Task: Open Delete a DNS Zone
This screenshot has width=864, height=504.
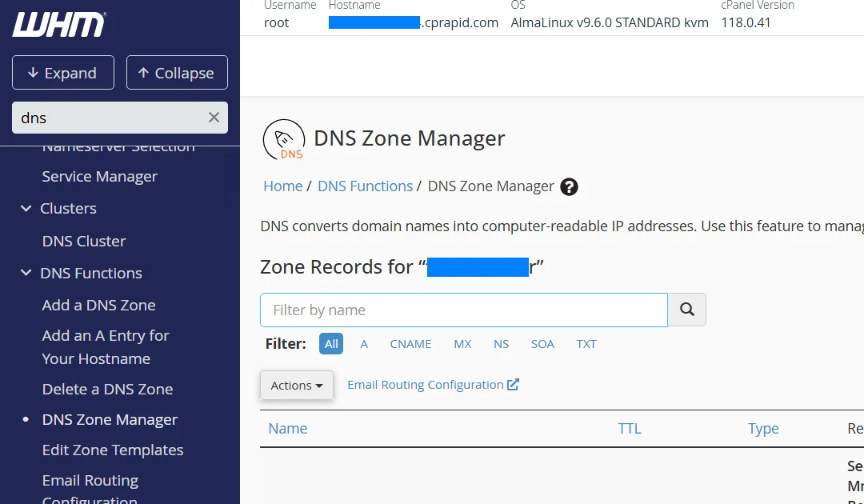Action: pyautogui.click(x=107, y=389)
